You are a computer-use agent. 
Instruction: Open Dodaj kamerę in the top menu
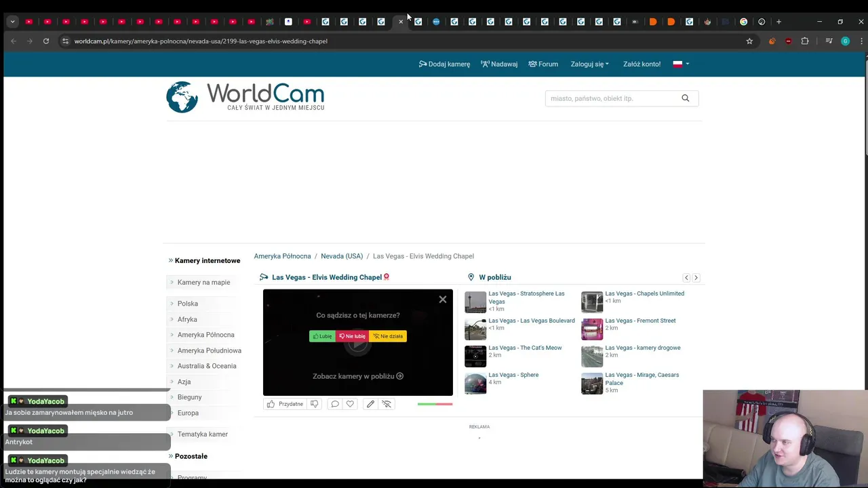444,64
